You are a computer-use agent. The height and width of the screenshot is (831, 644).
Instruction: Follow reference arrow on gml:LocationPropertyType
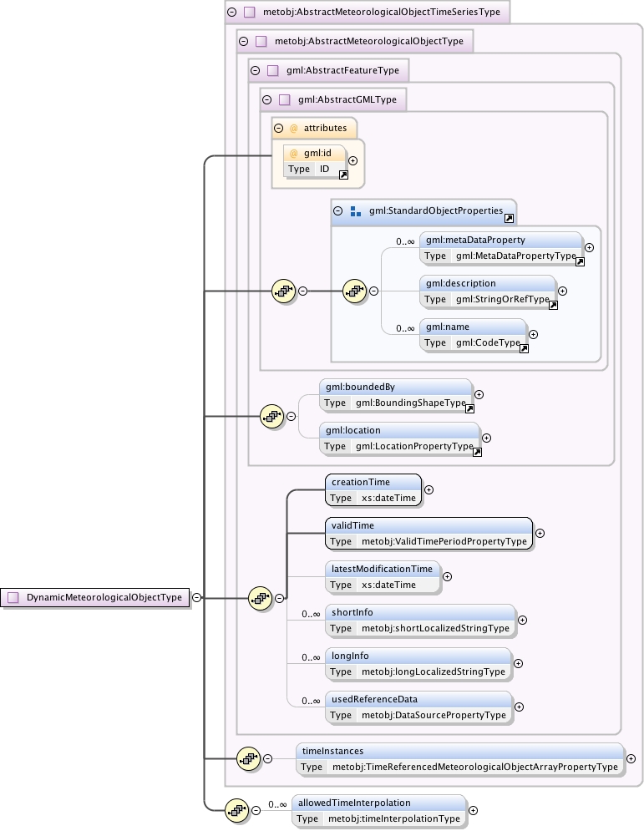click(477, 452)
